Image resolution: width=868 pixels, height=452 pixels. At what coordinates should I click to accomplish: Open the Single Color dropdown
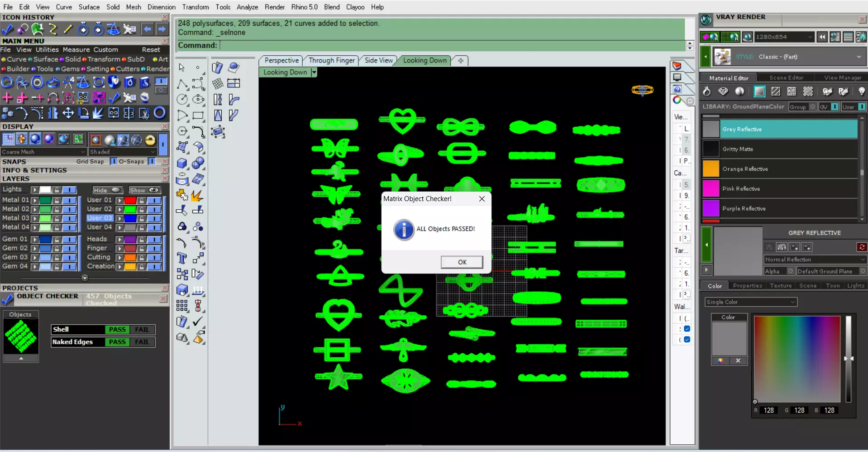[751, 302]
